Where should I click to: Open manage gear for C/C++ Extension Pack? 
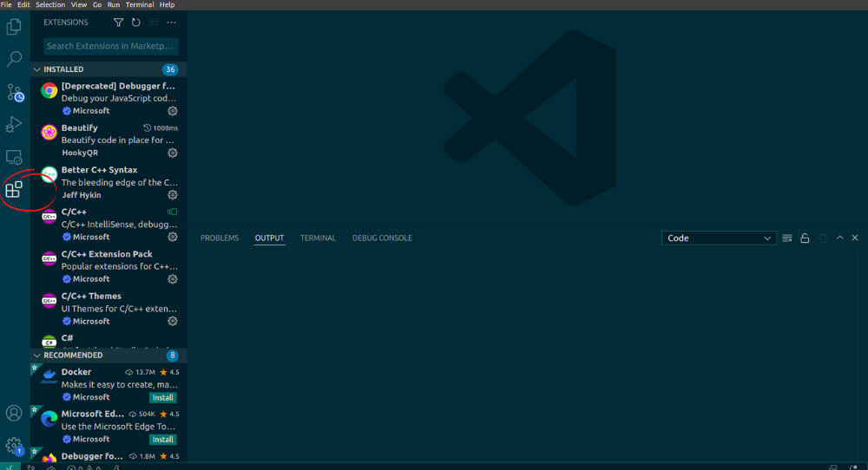[x=173, y=279]
